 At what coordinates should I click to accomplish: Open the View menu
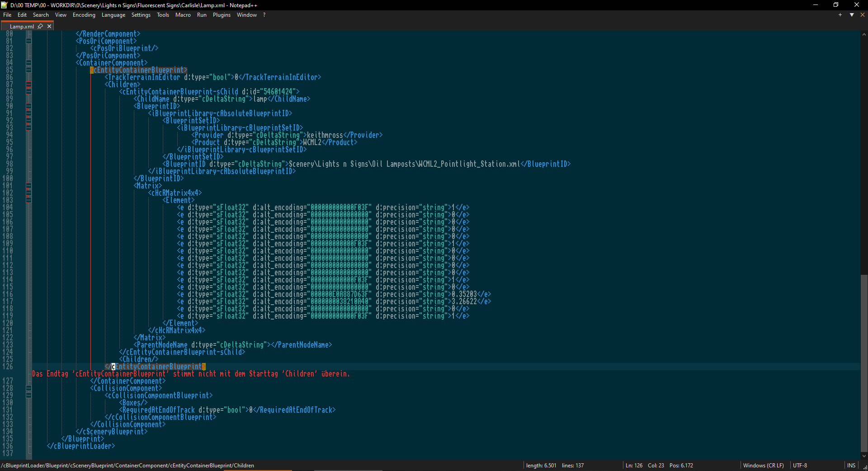(61, 15)
